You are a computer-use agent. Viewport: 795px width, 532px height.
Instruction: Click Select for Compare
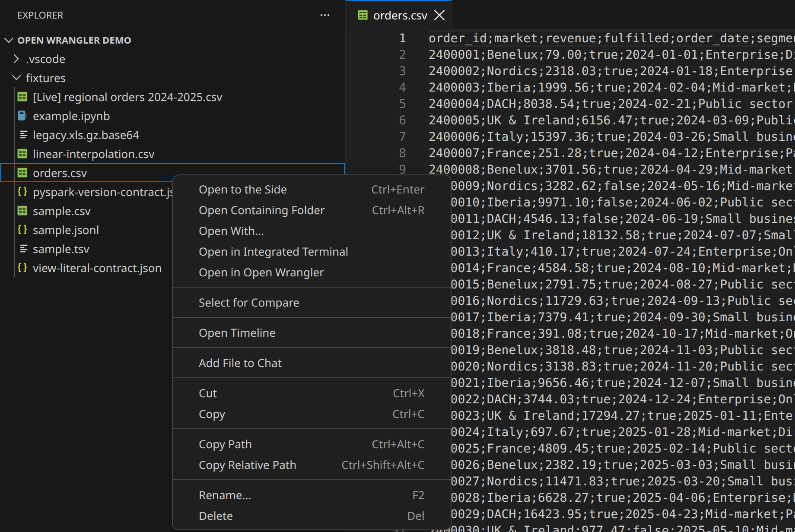point(312,303)
